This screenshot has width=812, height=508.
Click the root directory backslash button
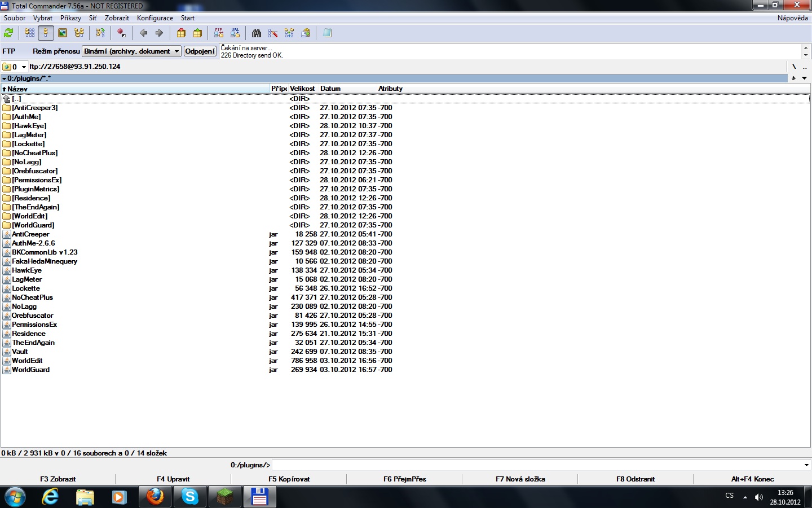[x=794, y=67]
